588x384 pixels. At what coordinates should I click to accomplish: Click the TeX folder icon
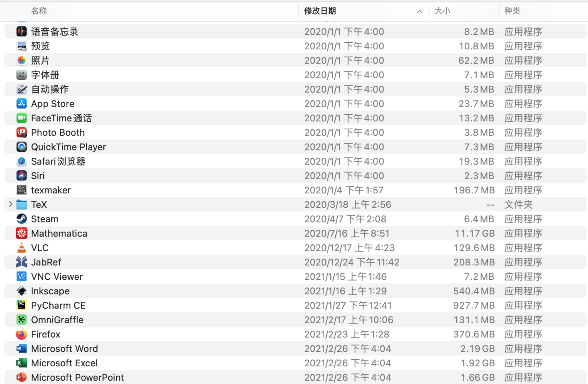tap(21, 204)
